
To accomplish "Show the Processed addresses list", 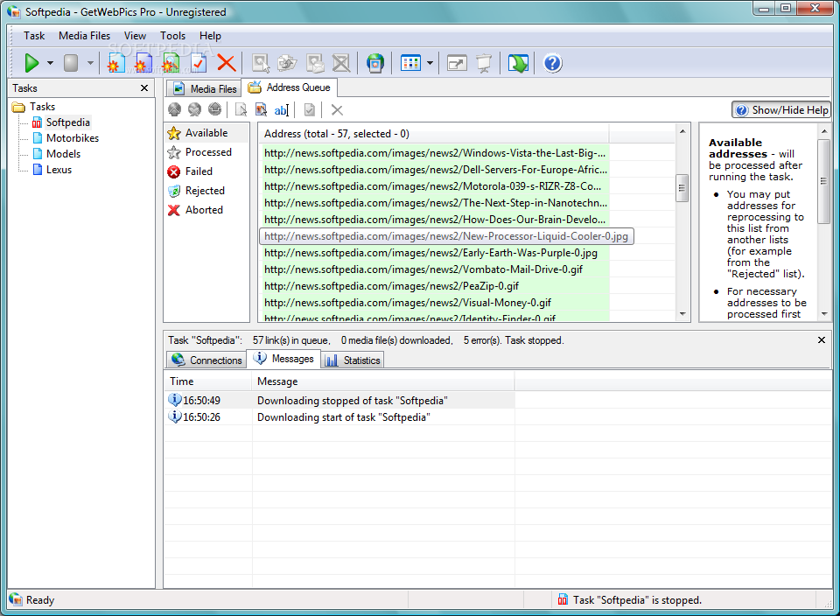I will [206, 152].
